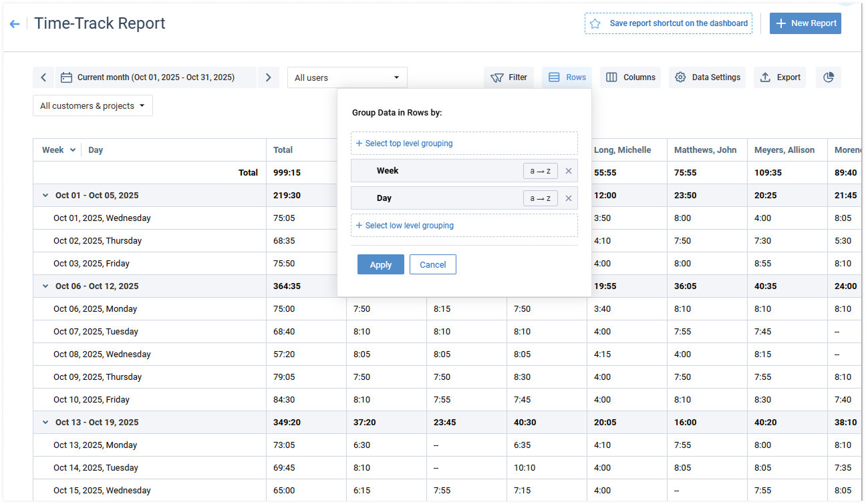Go to previous month with left chevron

coord(43,77)
